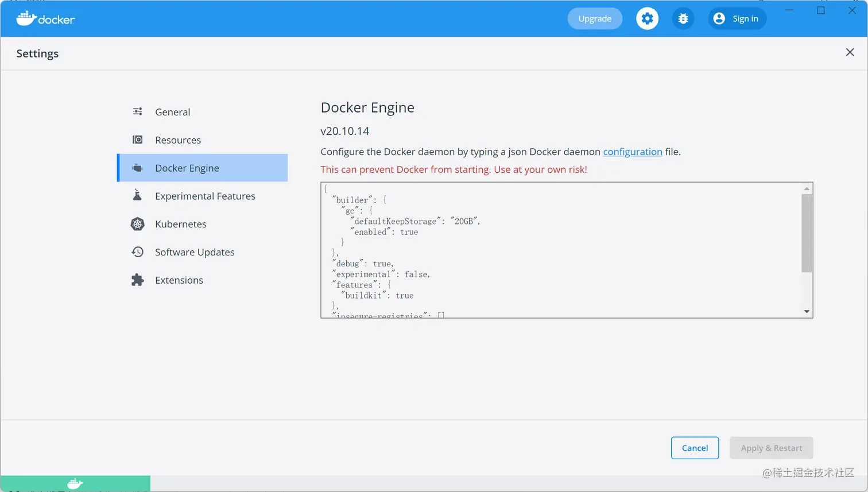Maximize the Docker Desktop window
The width and height of the screenshot is (868, 492).
coord(821,10)
